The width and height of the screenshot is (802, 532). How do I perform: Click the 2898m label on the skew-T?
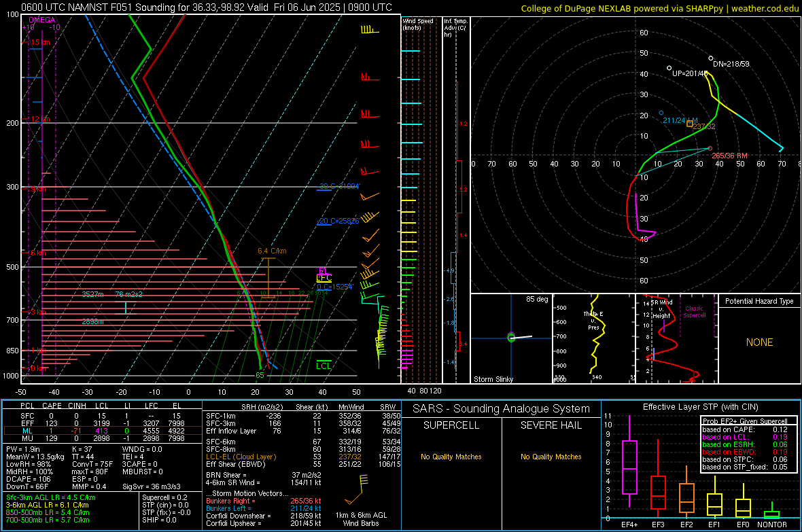tap(92, 322)
